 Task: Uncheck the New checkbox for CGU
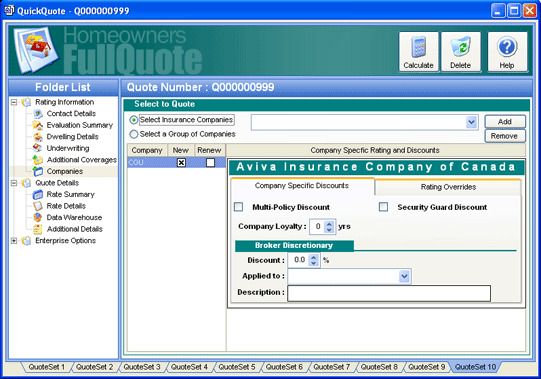point(181,162)
